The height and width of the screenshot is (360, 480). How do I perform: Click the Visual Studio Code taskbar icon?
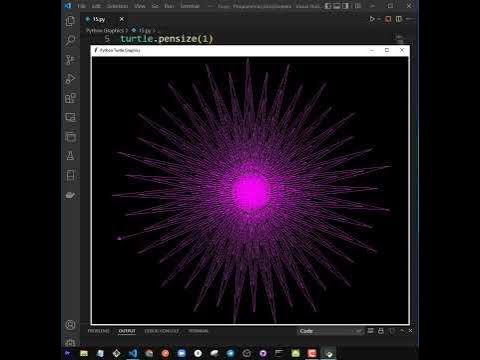coord(133,353)
